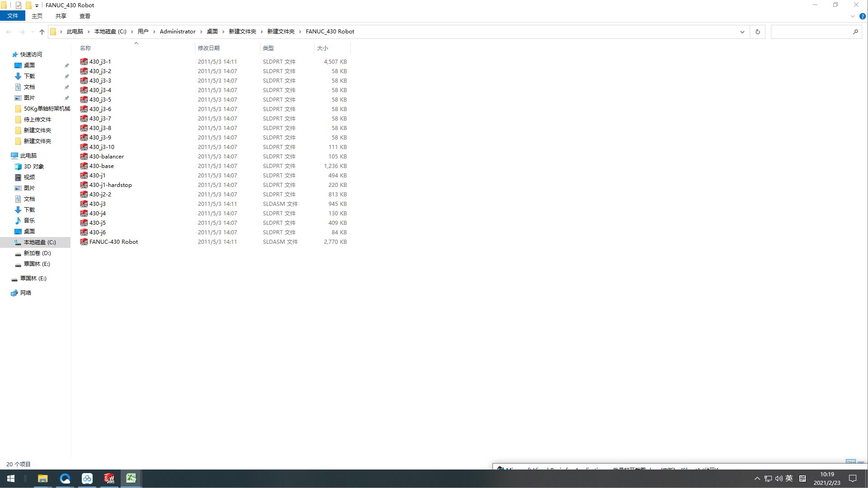The width and height of the screenshot is (868, 488).
Task: Navigate to the Administrator breadcrumb
Action: (x=178, y=32)
